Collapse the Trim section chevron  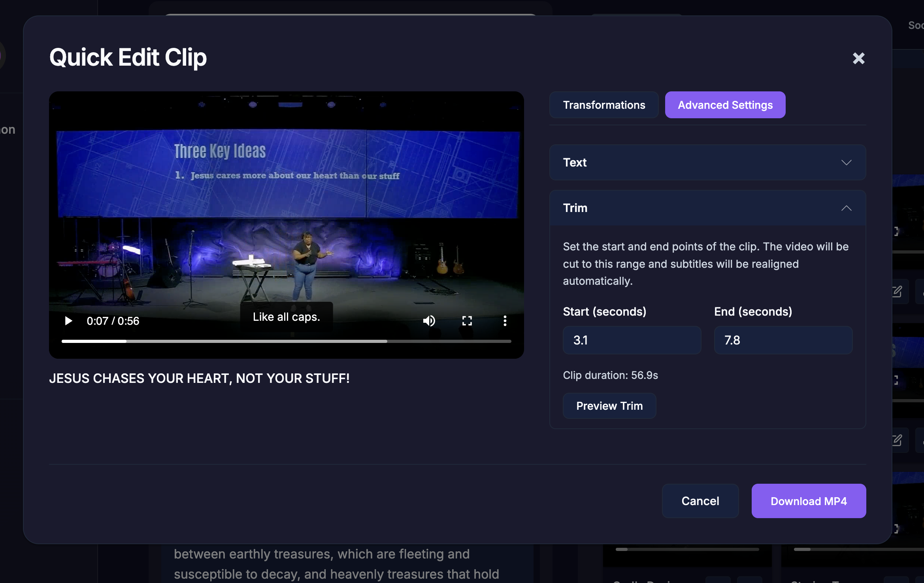point(846,208)
